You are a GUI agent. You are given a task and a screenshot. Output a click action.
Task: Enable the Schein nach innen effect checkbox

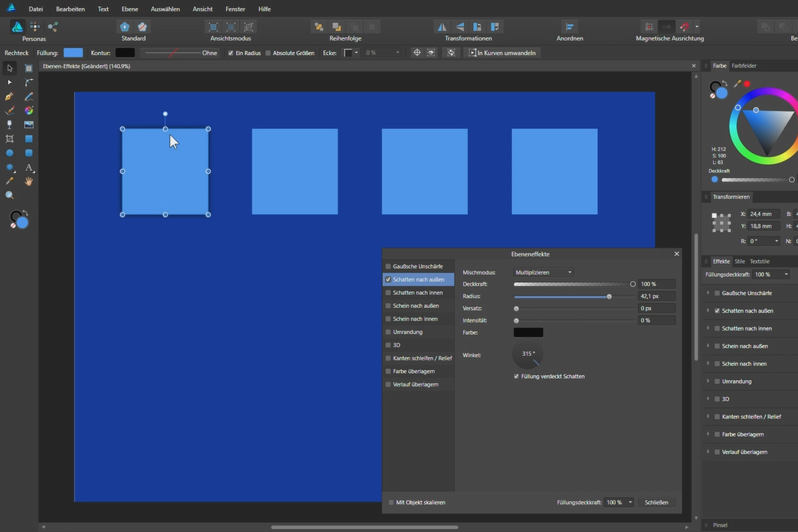(388, 319)
